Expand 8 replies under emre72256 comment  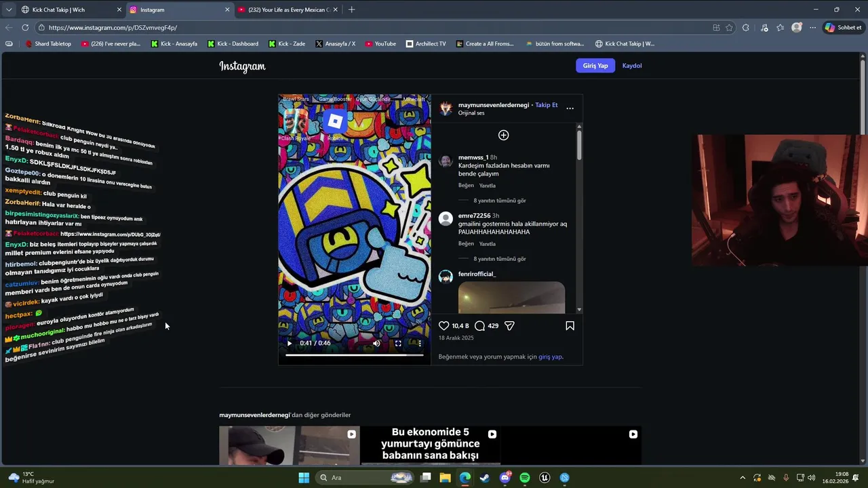click(500, 259)
